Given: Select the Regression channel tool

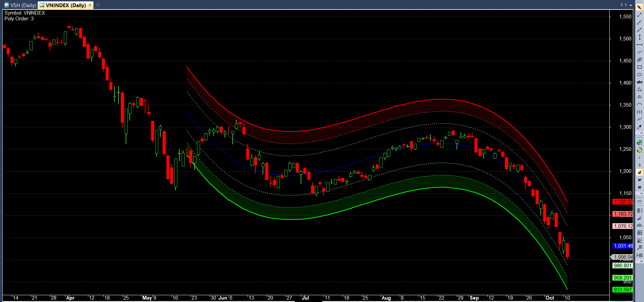Looking at the screenshot, I should pos(639,60).
